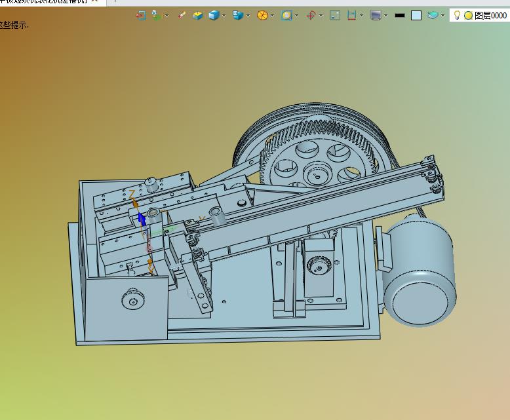Open the 图层0000 layer selector
This screenshot has height=420, width=510.
[490, 15]
